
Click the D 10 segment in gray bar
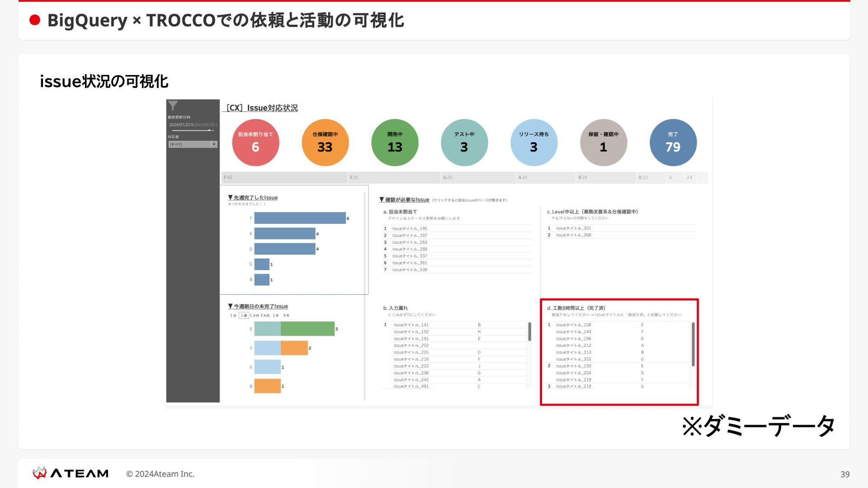651,178
